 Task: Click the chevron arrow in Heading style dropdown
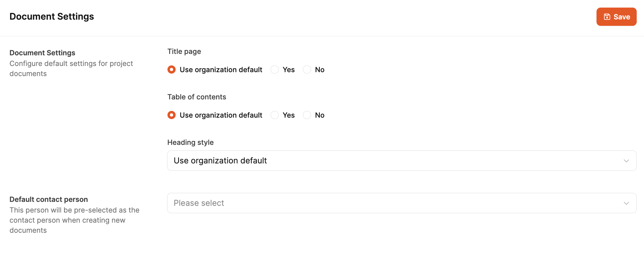coord(626,161)
